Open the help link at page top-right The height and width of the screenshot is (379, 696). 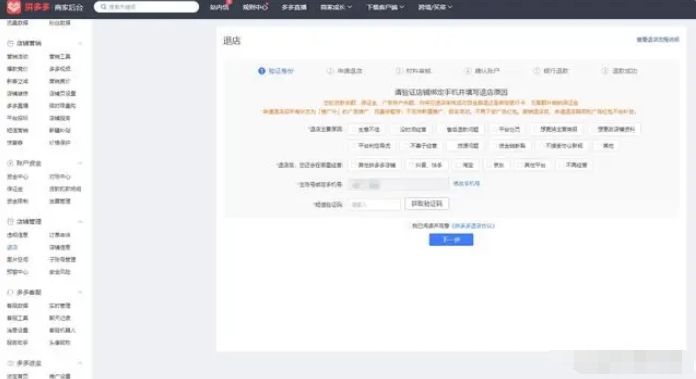pos(658,39)
